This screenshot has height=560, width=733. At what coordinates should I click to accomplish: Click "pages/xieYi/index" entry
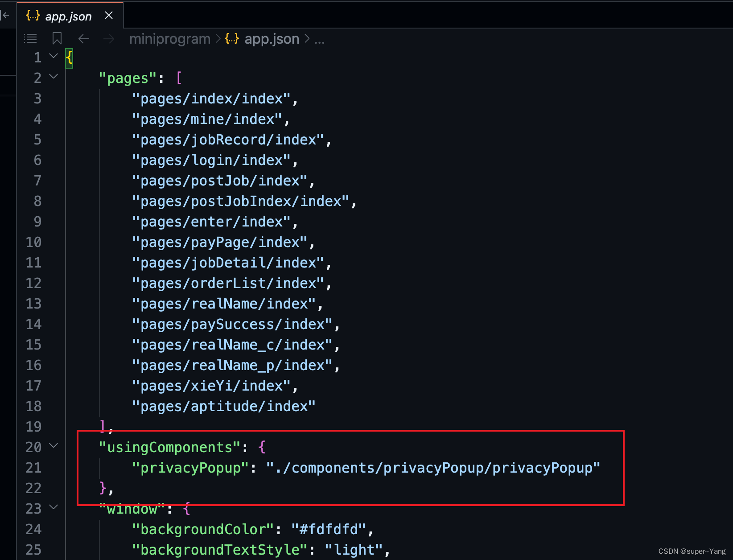coord(211,386)
